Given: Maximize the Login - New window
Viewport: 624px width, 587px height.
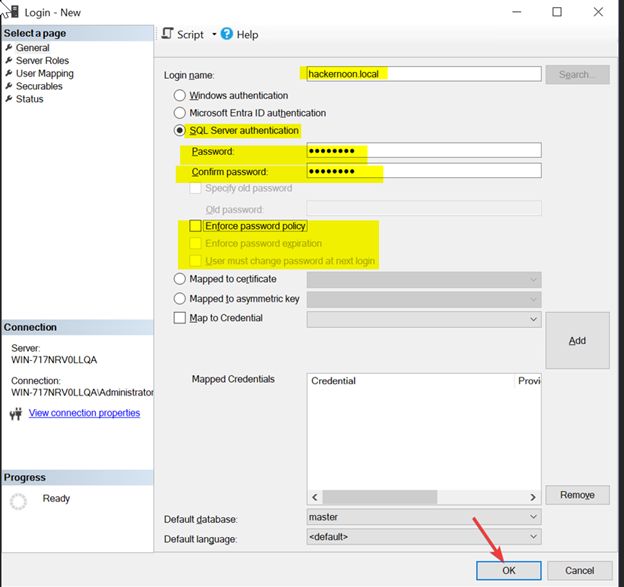Looking at the screenshot, I should [557, 12].
